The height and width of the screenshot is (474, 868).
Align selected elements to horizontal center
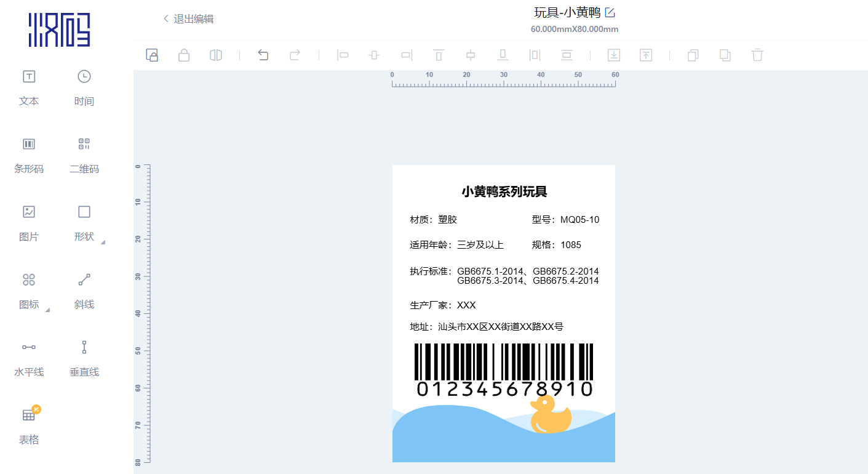375,55
